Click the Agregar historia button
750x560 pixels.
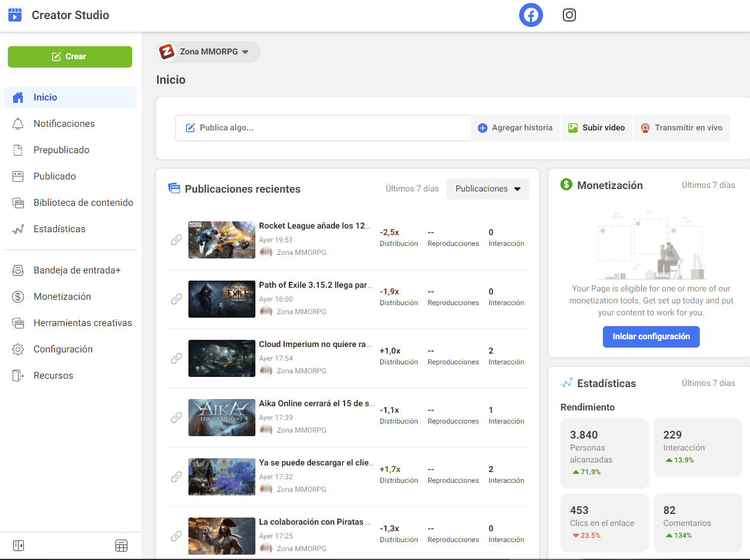(x=516, y=128)
